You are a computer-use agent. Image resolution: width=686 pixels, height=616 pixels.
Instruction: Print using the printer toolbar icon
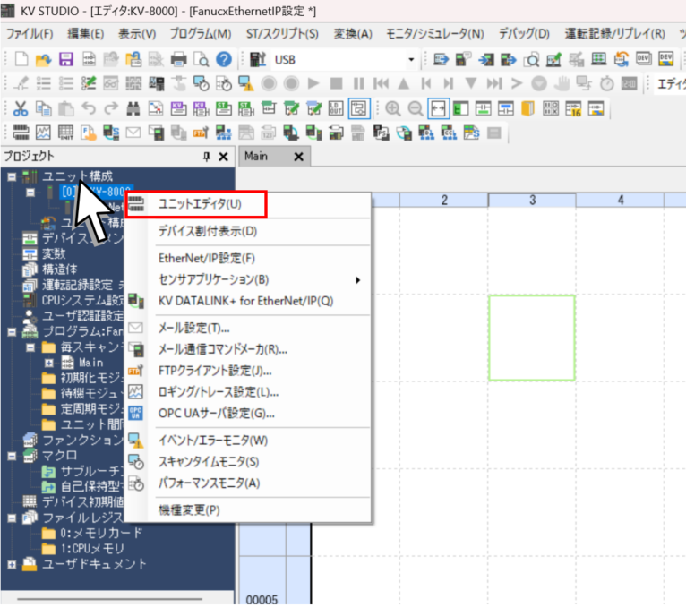click(178, 59)
